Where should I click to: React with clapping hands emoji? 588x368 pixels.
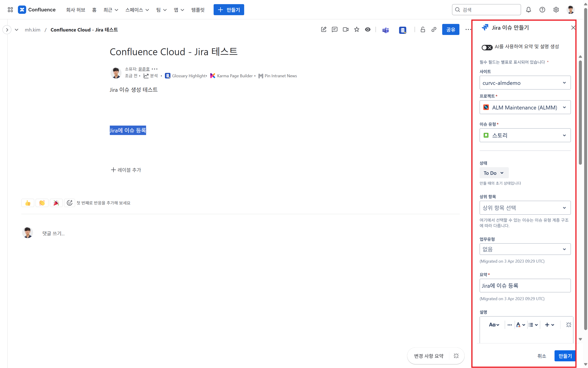point(42,203)
